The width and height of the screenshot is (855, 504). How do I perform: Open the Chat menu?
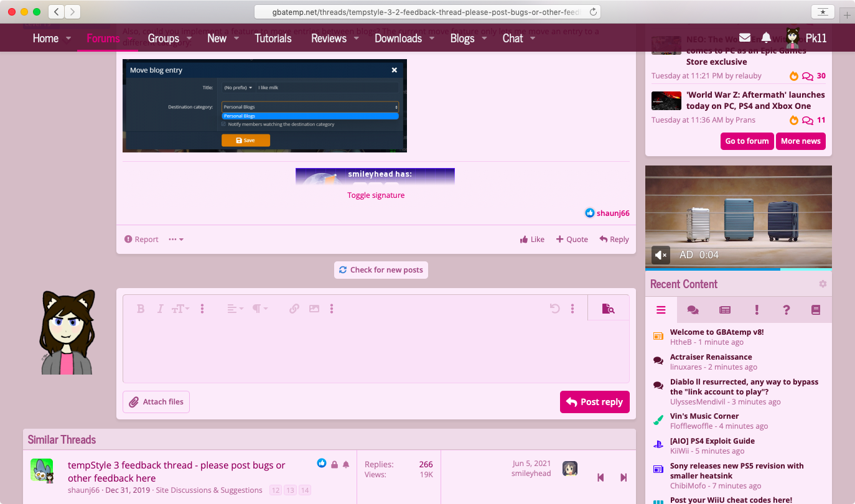[513, 38]
